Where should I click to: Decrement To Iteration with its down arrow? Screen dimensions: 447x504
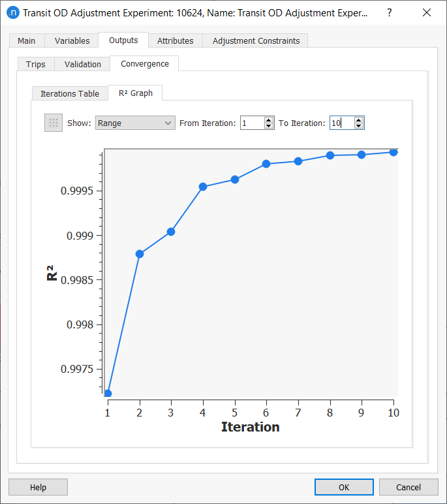358,126
